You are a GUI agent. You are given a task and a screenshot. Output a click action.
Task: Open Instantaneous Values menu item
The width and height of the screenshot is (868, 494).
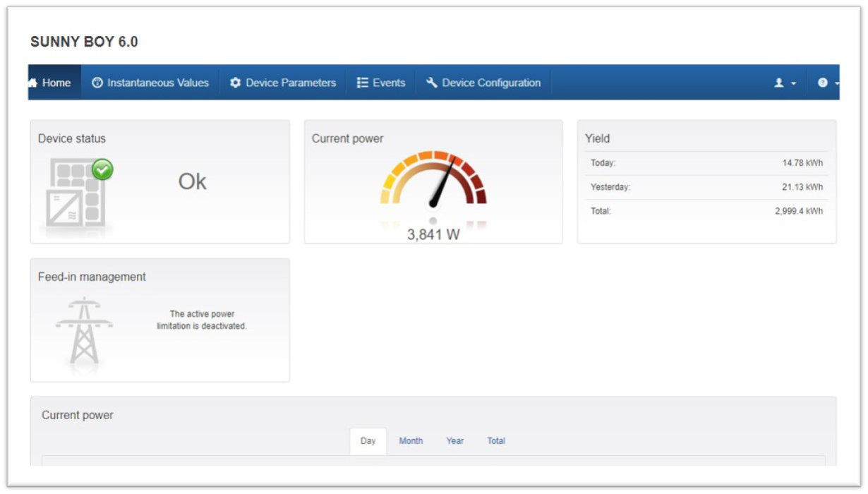[150, 83]
